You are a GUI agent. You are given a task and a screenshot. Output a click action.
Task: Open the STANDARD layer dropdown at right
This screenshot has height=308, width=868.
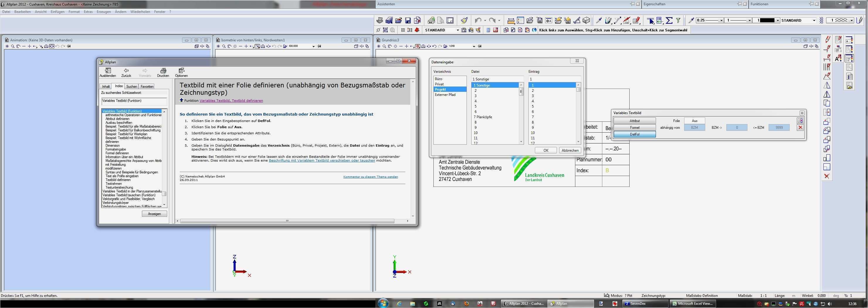point(814,21)
